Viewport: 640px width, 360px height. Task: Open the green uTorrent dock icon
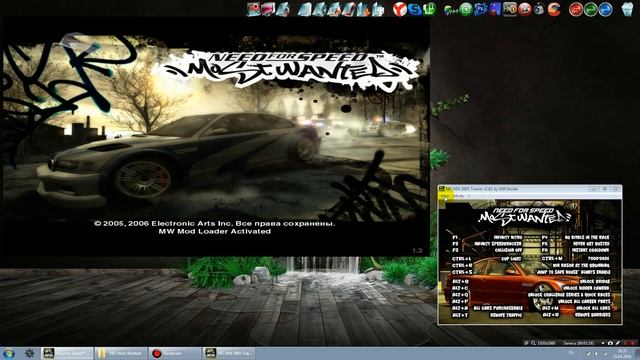tap(429, 9)
